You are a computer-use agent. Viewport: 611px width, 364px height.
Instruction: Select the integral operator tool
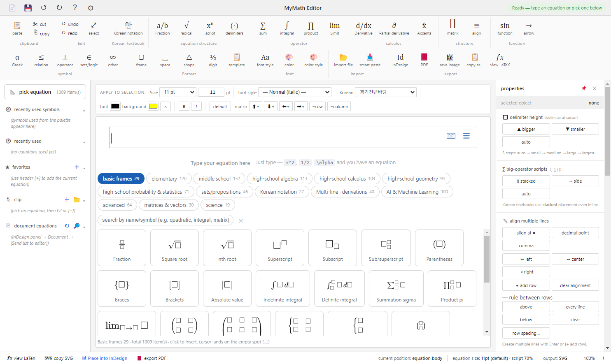click(287, 28)
